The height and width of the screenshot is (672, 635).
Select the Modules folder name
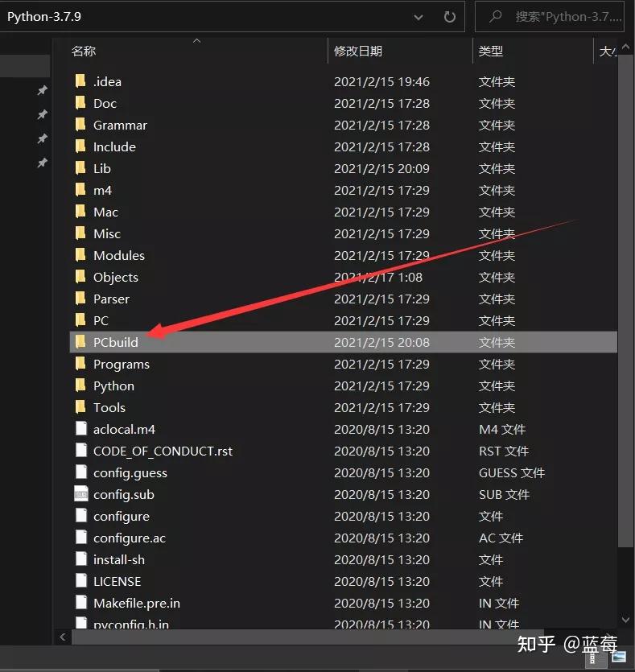click(118, 255)
